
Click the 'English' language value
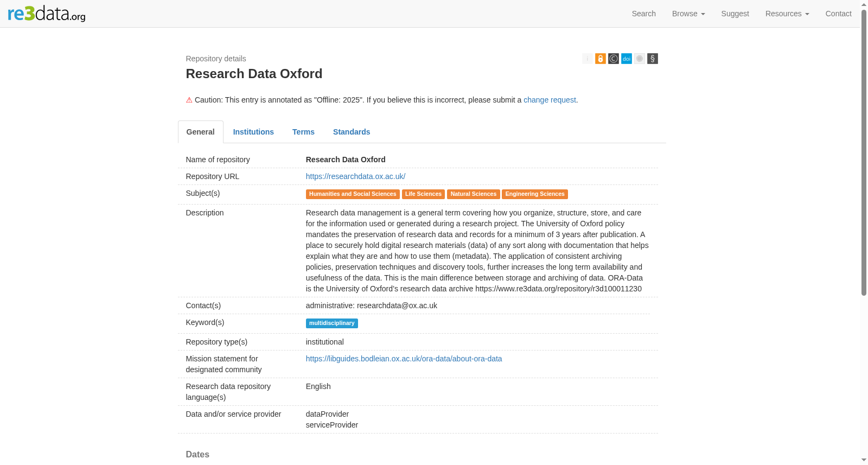(x=318, y=386)
